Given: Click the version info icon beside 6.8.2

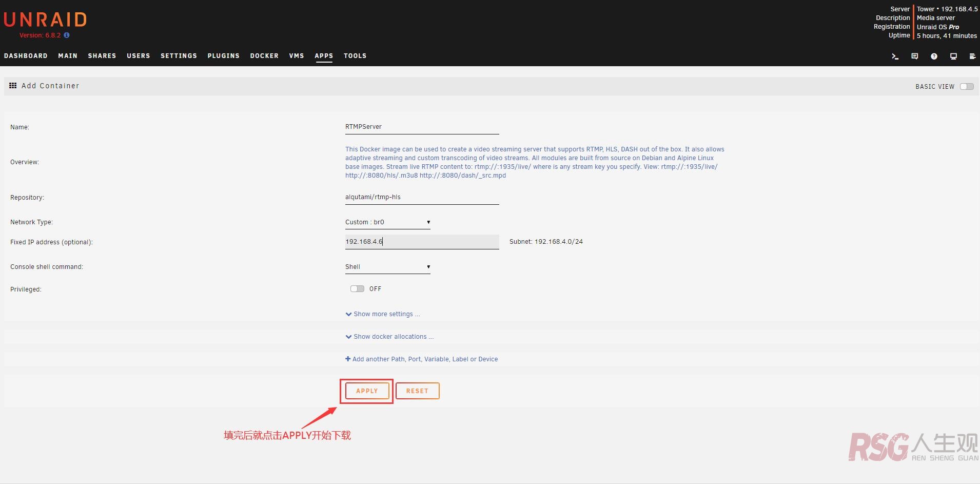Looking at the screenshot, I should point(67,35).
